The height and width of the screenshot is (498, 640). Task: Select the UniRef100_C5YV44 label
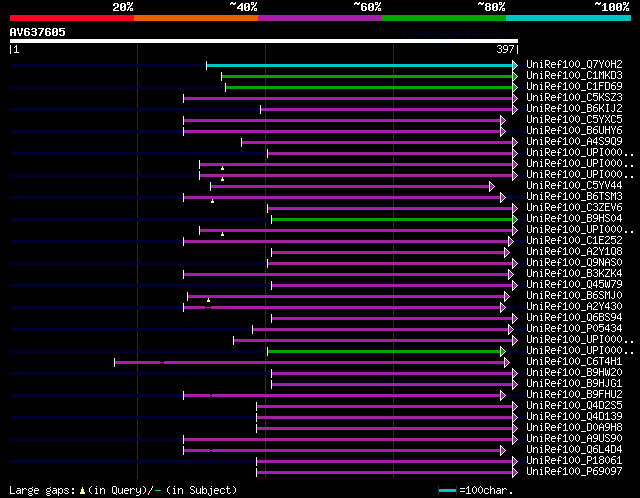[x=574, y=186]
